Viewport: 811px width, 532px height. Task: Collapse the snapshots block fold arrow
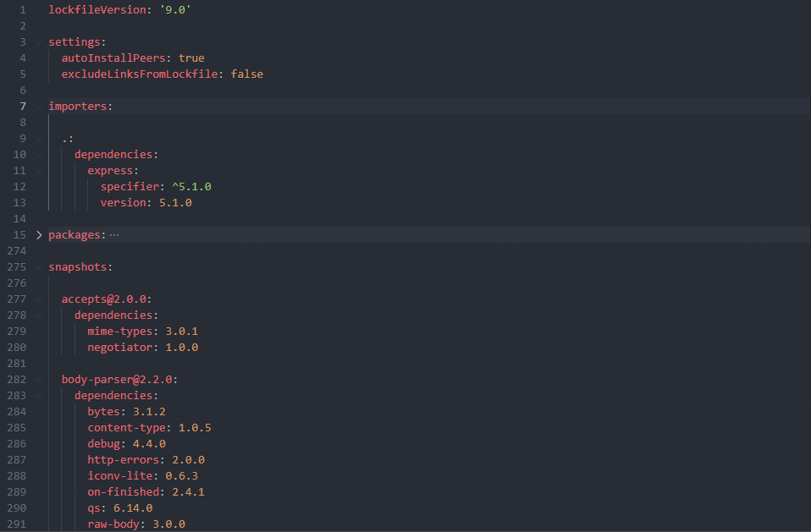tap(39, 267)
